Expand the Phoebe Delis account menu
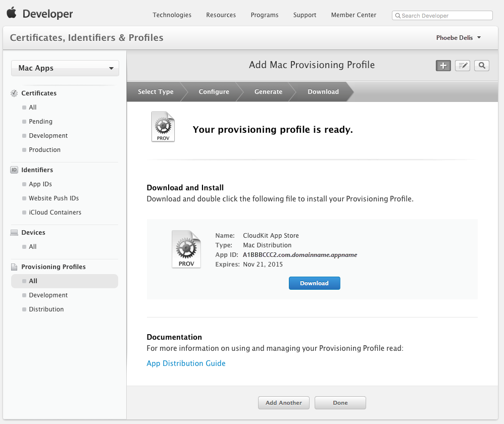The image size is (504, 424). 459,38
